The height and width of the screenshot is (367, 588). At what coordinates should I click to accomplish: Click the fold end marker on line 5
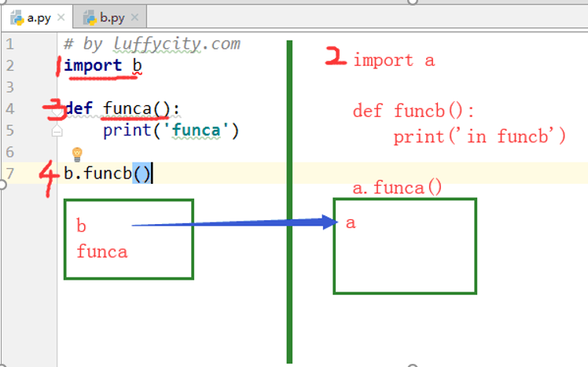point(57,131)
